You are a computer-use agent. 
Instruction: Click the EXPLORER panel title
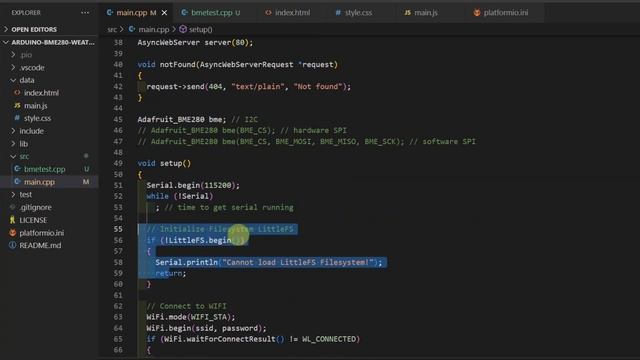pyautogui.click(x=26, y=13)
